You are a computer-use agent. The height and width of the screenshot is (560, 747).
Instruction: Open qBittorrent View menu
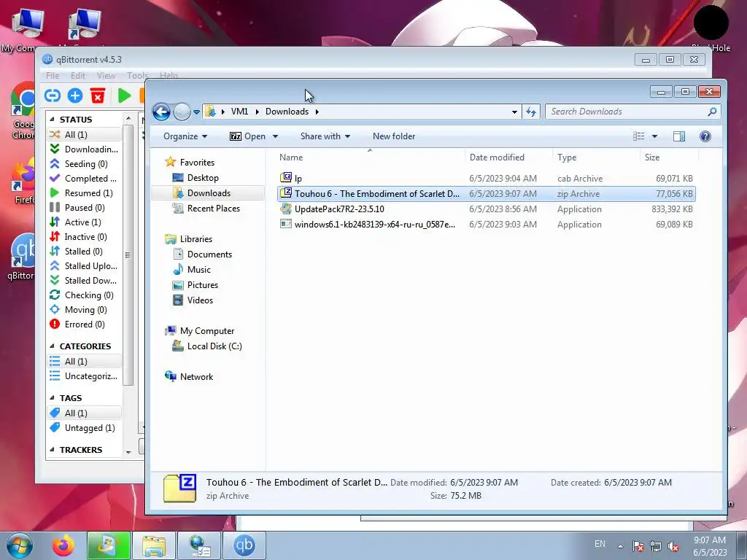(x=106, y=75)
